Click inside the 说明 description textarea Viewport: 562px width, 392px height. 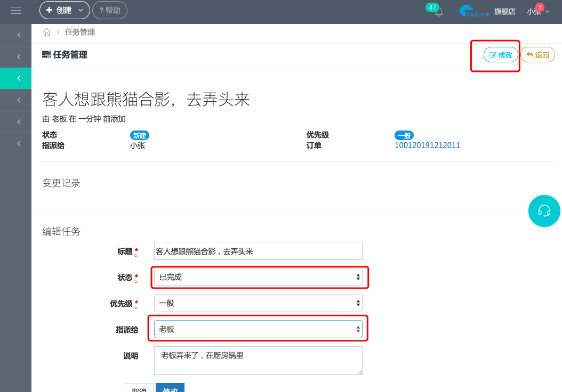pos(258,361)
